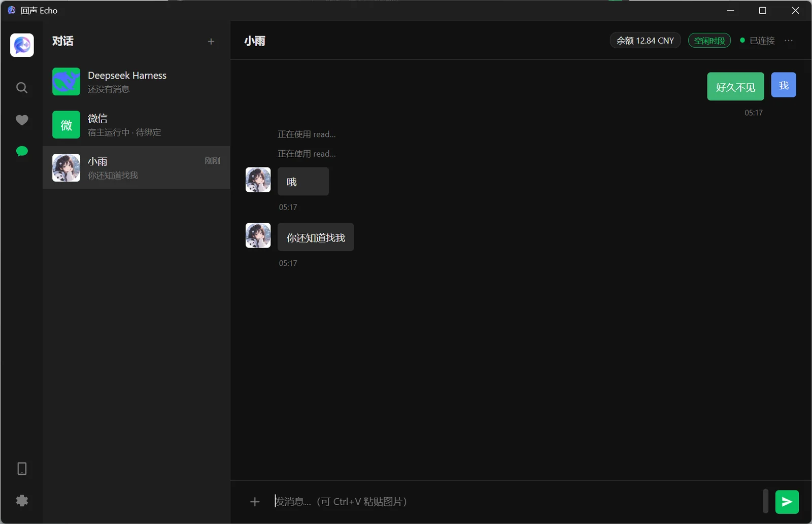Click the 好久不见 message bubble
Screen dimensions: 812x524
tap(735, 87)
